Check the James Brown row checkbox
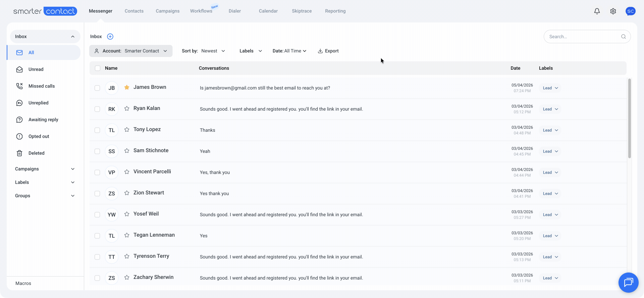 (97, 88)
